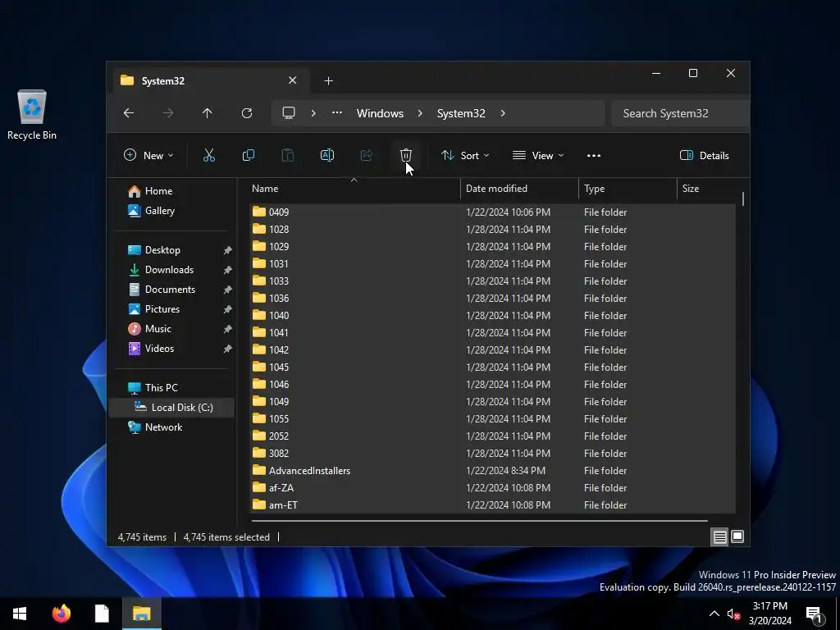Go up one folder level
The width and height of the screenshot is (840, 630).
(208, 113)
